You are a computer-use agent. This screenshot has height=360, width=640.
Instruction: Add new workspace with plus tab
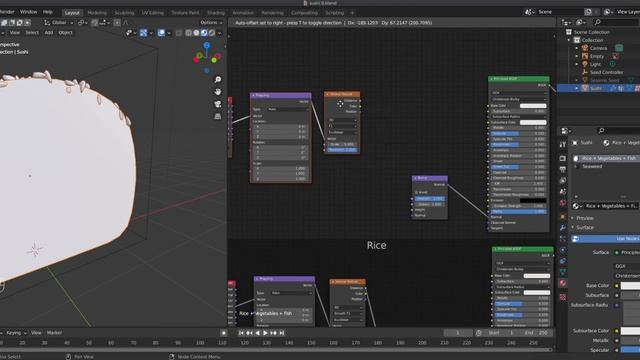[352, 13]
